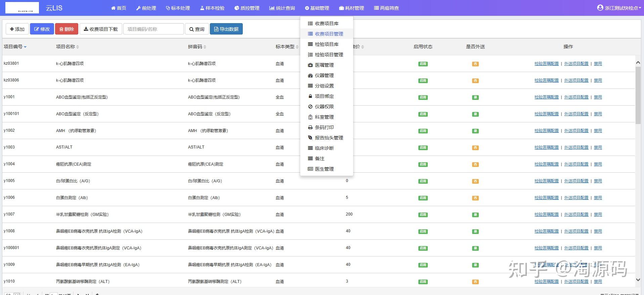Open 检验医嘱配置 for row y1002
Viewport: 644px width, 295px height.
547,131
